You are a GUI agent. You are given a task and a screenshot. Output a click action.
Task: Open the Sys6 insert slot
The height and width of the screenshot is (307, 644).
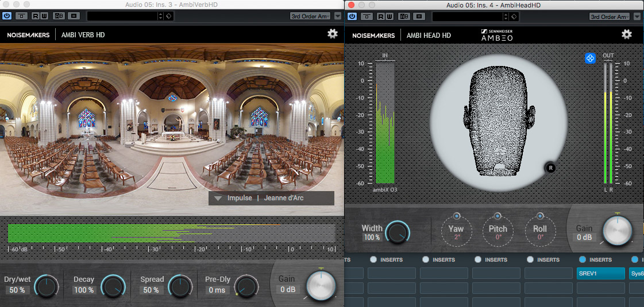(x=636, y=273)
